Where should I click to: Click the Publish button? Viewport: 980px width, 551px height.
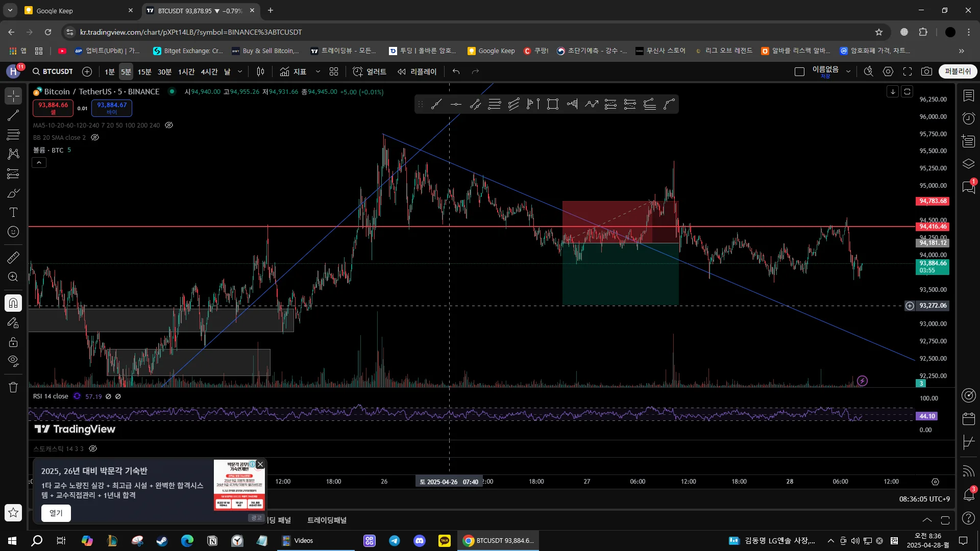click(x=958, y=72)
